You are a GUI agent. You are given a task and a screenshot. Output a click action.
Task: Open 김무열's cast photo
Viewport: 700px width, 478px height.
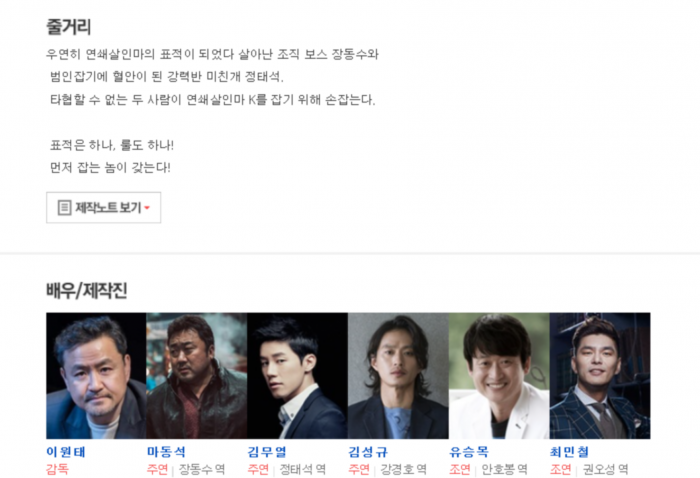(x=297, y=376)
